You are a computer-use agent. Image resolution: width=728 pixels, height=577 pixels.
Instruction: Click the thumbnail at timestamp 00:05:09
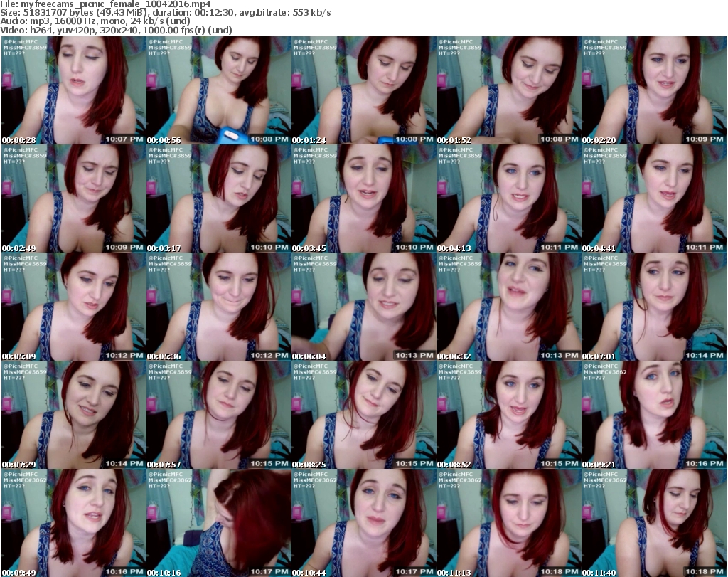click(73, 307)
